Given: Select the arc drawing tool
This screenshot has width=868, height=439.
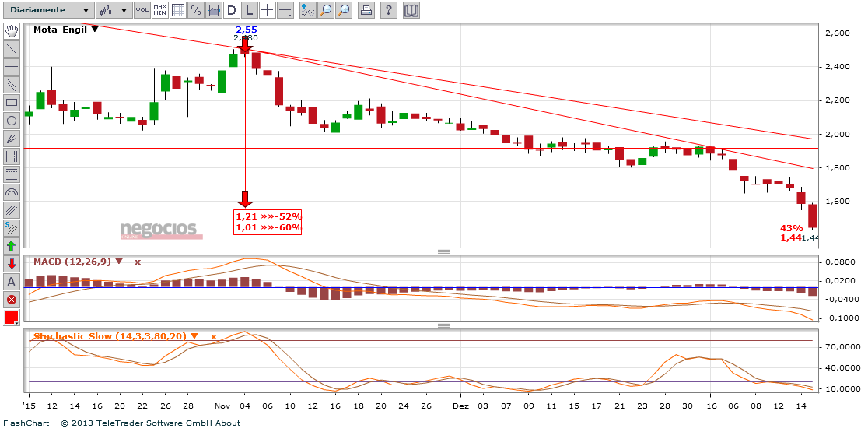Looking at the screenshot, I should [12, 192].
